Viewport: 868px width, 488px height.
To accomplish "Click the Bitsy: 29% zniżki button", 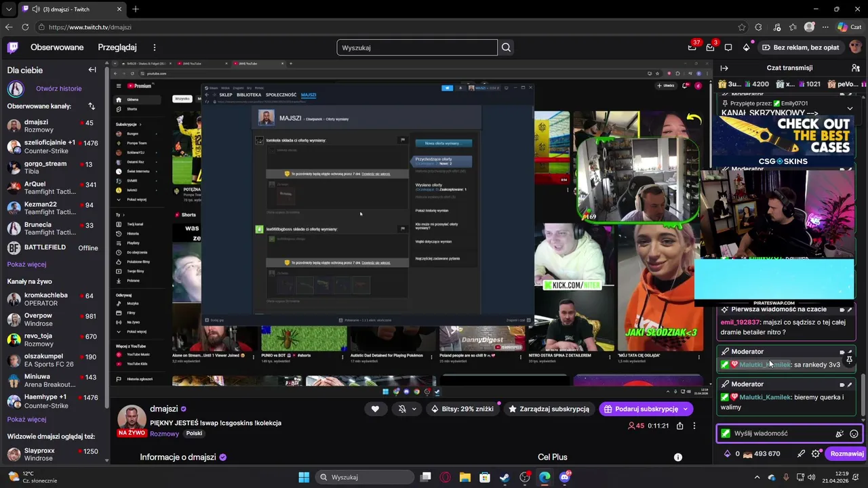I will 462,409.
